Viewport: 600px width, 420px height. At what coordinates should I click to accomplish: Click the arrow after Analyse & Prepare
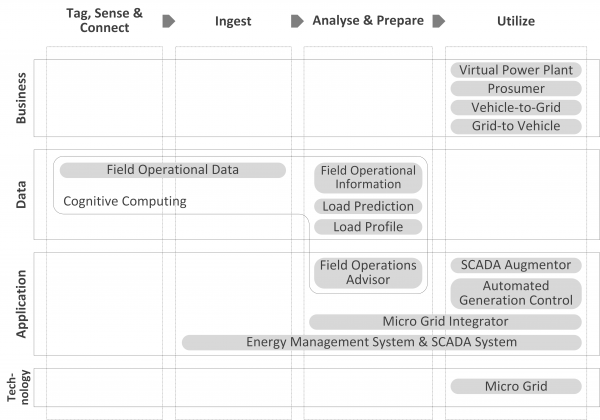point(438,21)
